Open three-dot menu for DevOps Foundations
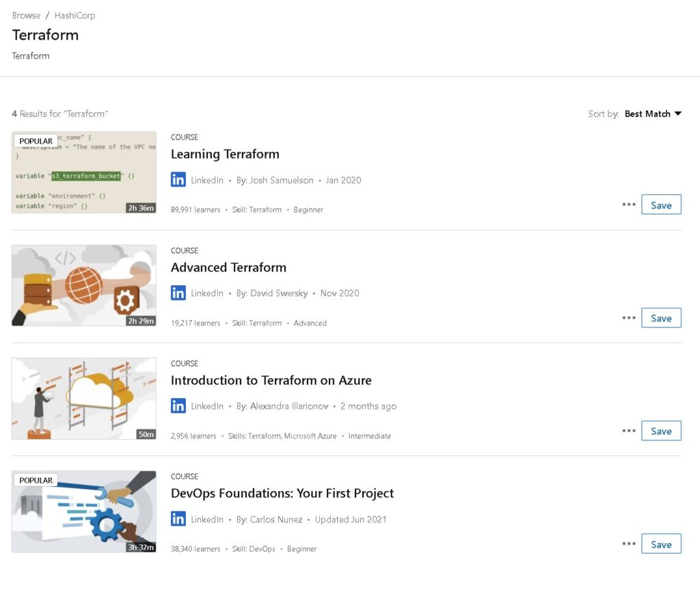Image resolution: width=700 pixels, height=599 pixels. click(629, 544)
